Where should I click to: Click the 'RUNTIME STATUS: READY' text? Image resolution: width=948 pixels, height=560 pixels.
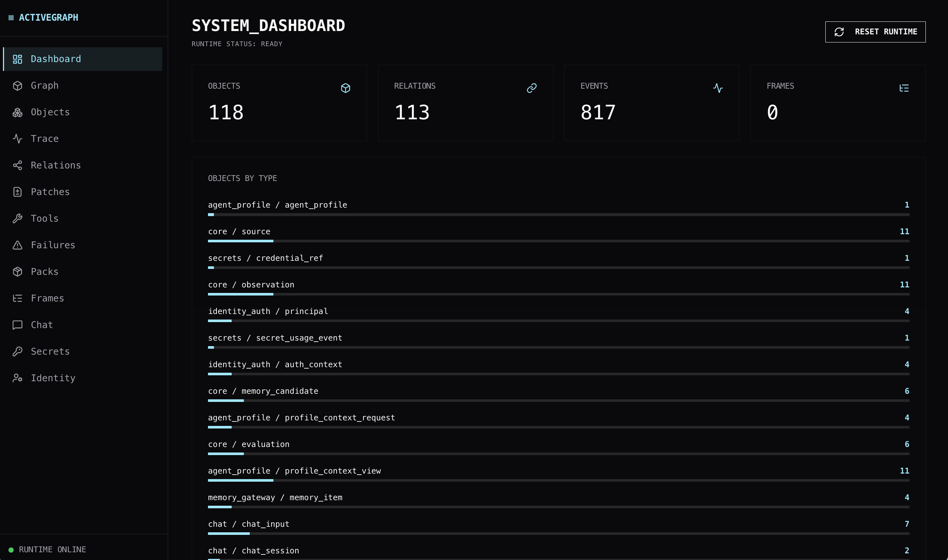point(237,44)
